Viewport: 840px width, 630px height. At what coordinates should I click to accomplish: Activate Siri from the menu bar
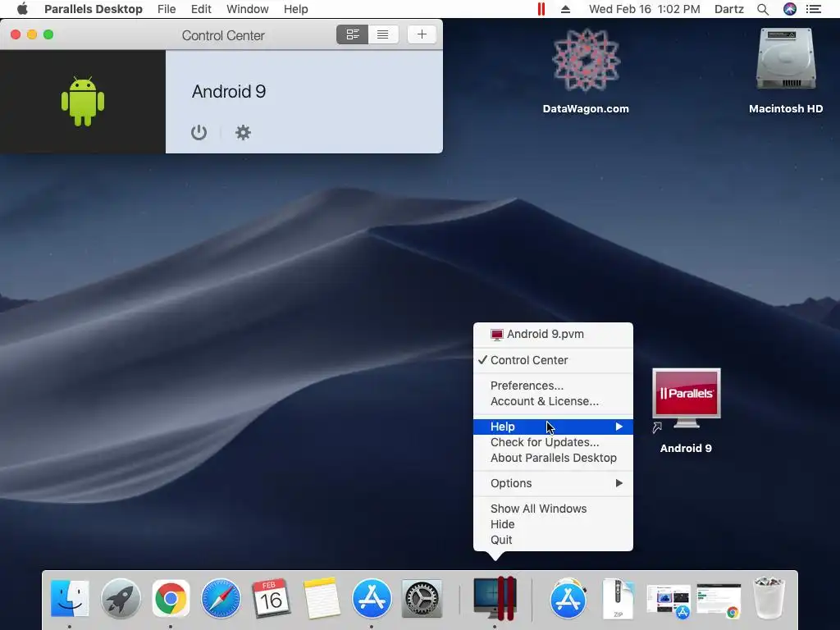click(x=790, y=9)
